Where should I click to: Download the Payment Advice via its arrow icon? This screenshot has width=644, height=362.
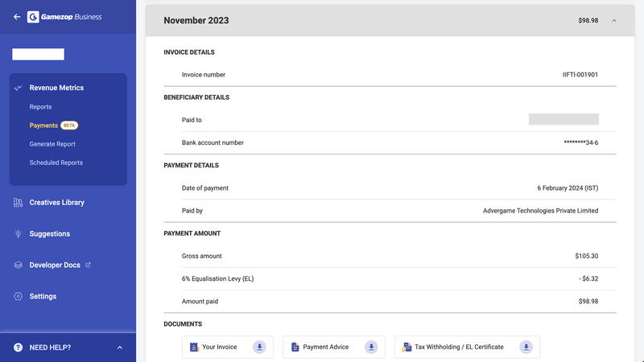pos(371,348)
